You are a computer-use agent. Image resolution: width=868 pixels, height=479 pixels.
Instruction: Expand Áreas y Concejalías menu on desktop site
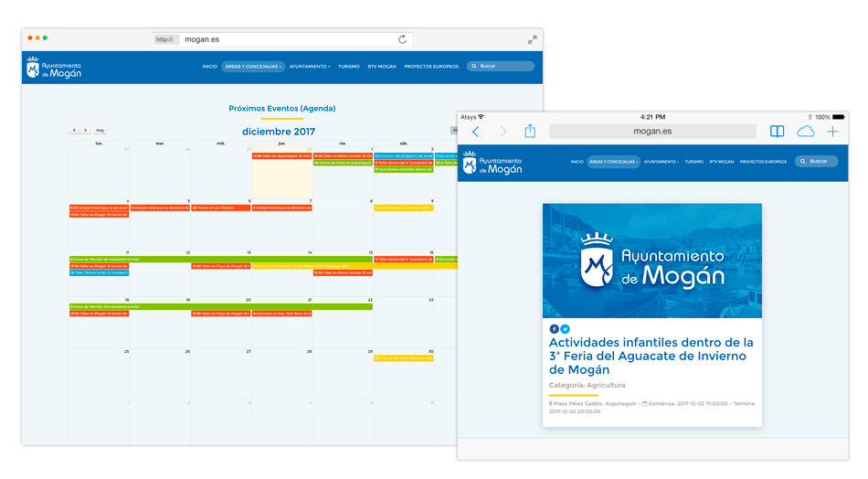253,67
